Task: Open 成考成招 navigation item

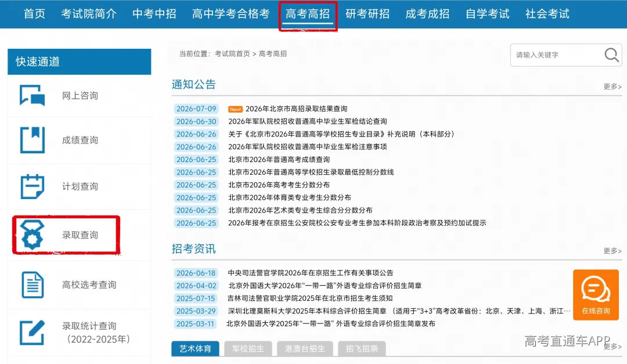Action: (427, 14)
